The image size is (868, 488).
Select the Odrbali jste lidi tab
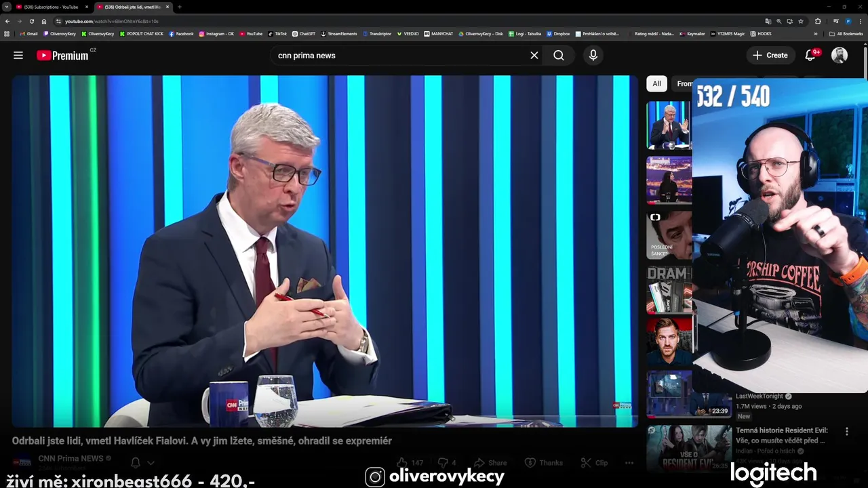132,7
